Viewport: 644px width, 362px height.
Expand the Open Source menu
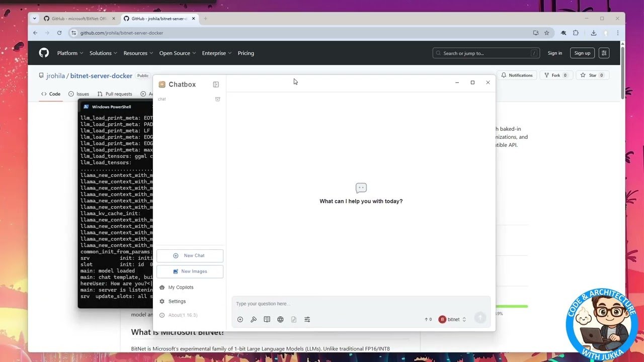click(177, 53)
